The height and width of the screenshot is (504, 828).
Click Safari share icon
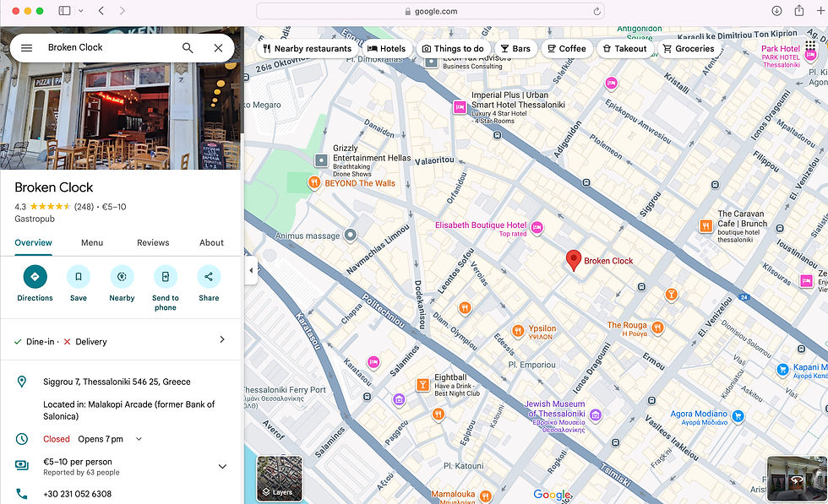[x=799, y=11]
